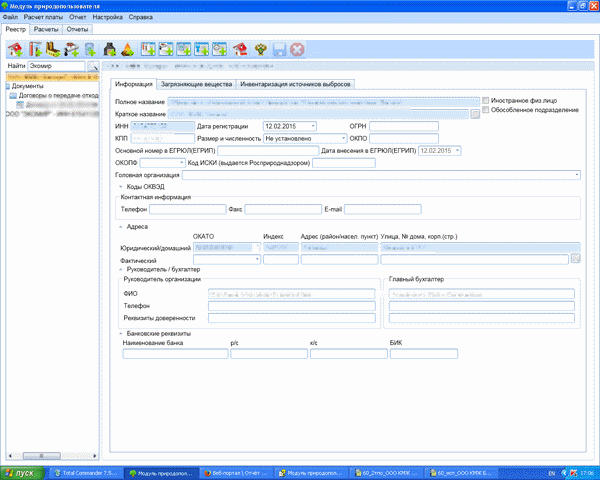
Task: Click the red cancel circle toolbar icon
Action: (x=297, y=49)
